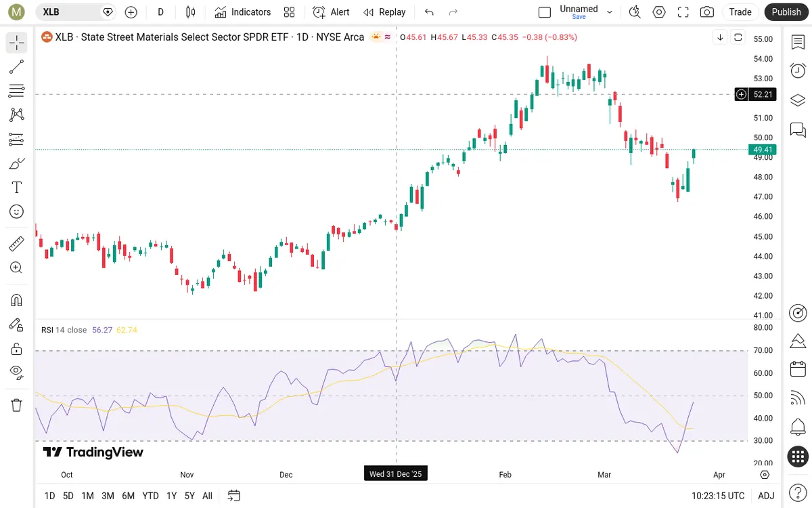Select the 1M time range
812x508 pixels.
[87, 496]
